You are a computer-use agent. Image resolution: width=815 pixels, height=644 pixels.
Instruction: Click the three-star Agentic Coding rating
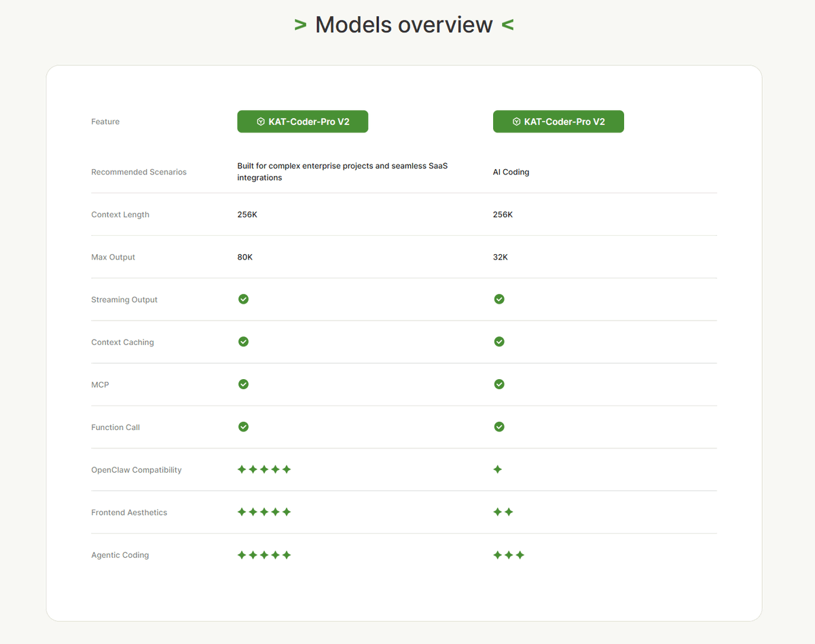pyautogui.click(x=509, y=555)
